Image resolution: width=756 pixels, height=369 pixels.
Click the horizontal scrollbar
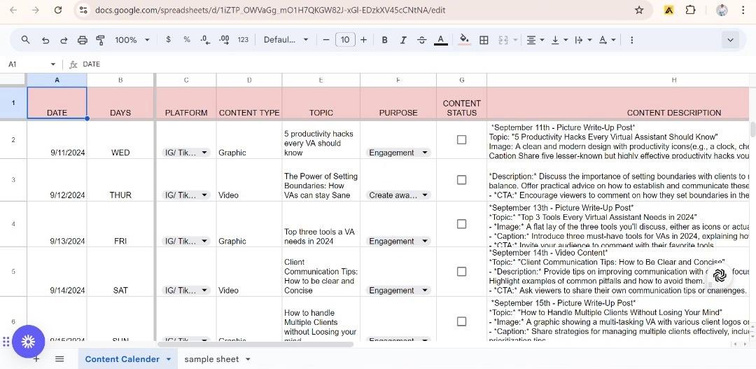click(x=256, y=344)
